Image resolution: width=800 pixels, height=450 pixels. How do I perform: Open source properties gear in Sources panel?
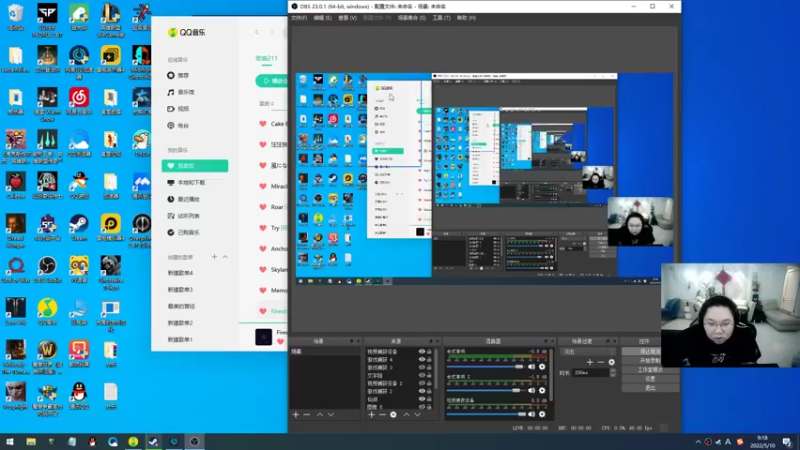tap(393, 415)
